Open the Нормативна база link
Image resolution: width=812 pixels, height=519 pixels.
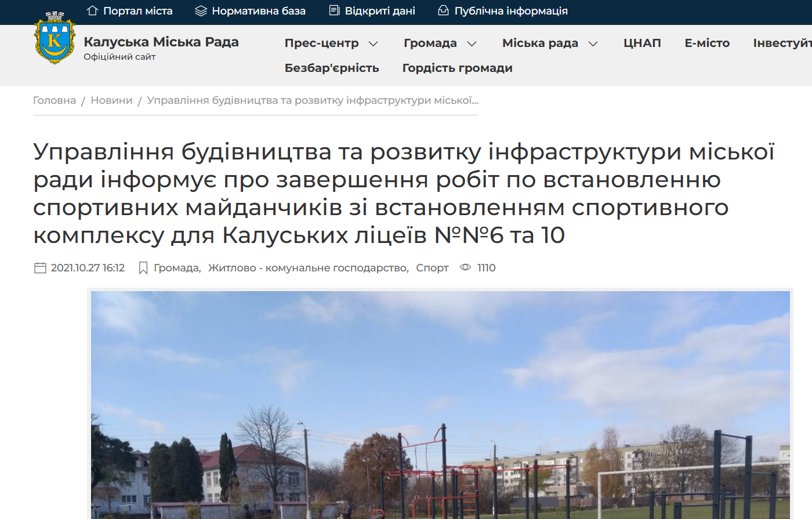click(259, 11)
